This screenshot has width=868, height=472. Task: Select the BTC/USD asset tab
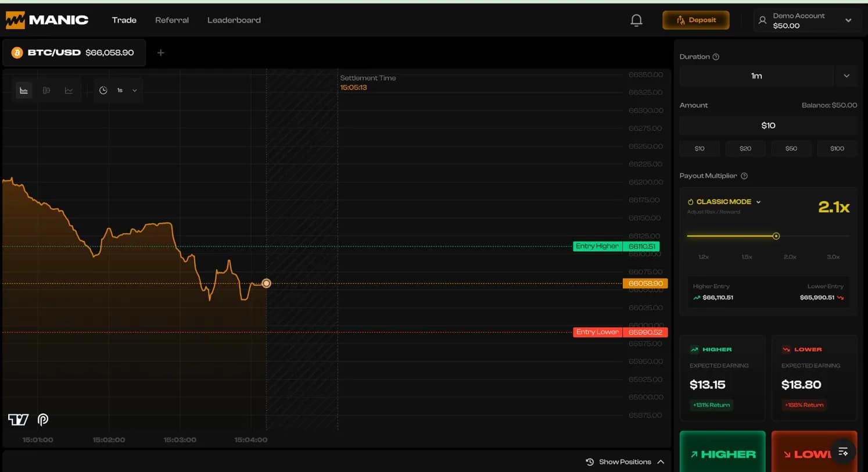point(74,53)
